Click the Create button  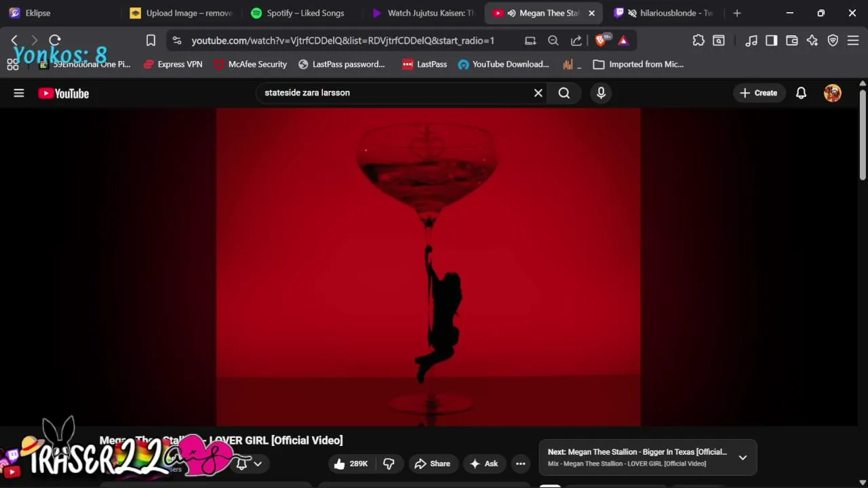pyautogui.click(x=759, y=93)
